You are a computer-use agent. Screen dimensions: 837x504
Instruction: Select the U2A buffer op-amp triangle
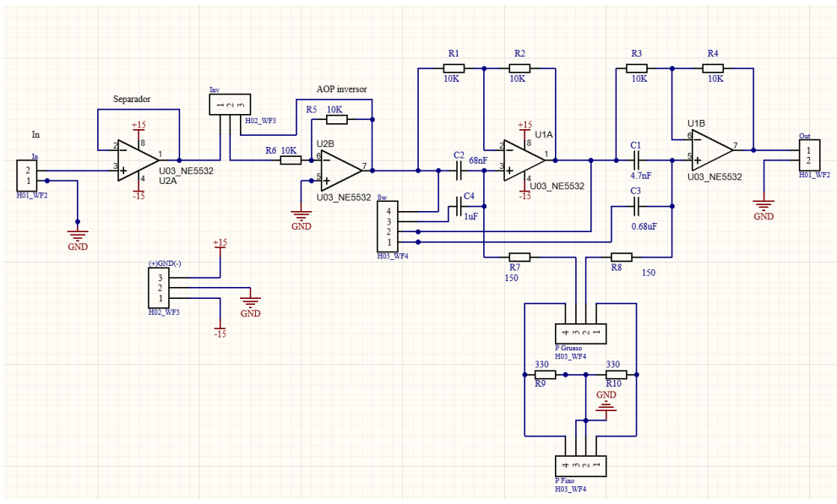pos(139,160)
